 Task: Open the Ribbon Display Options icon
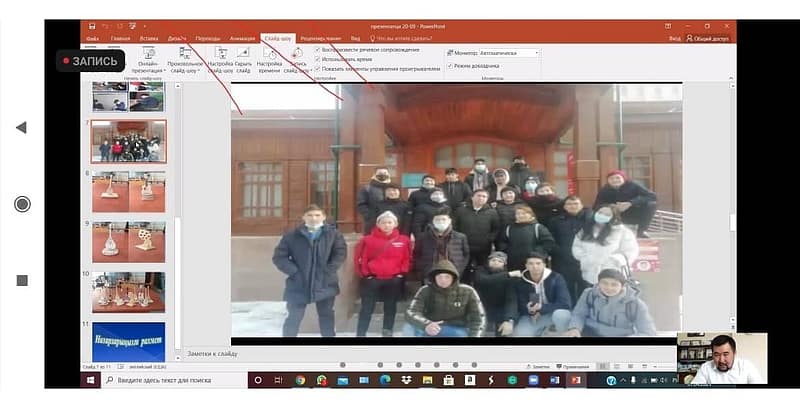[668, 26]
